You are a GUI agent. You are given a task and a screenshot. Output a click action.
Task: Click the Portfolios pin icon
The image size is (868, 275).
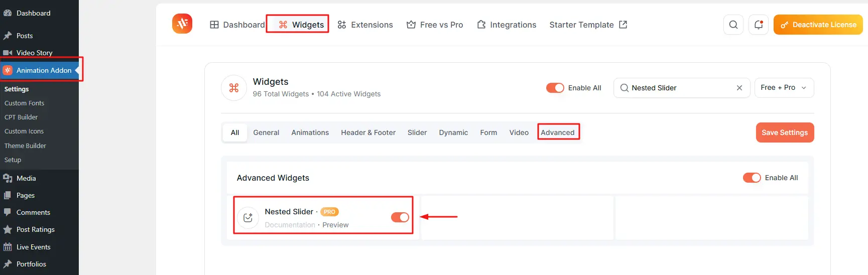(8, 264)
